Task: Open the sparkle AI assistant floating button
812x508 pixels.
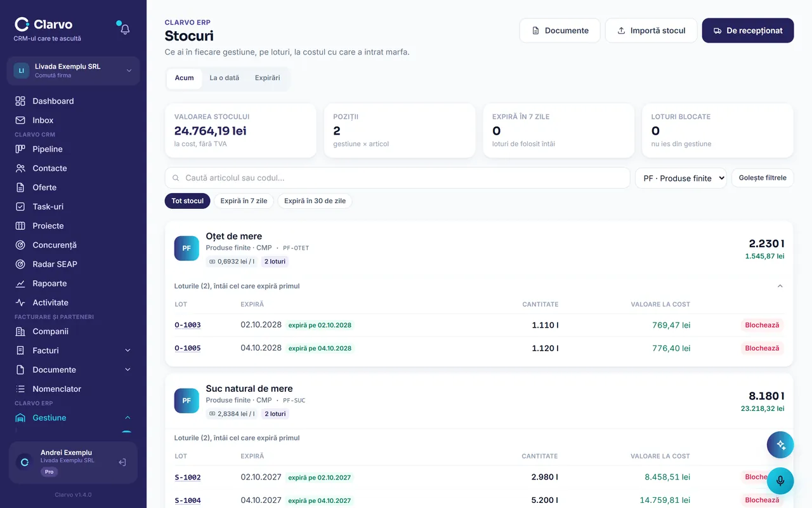Action: (x=780, y=444)
